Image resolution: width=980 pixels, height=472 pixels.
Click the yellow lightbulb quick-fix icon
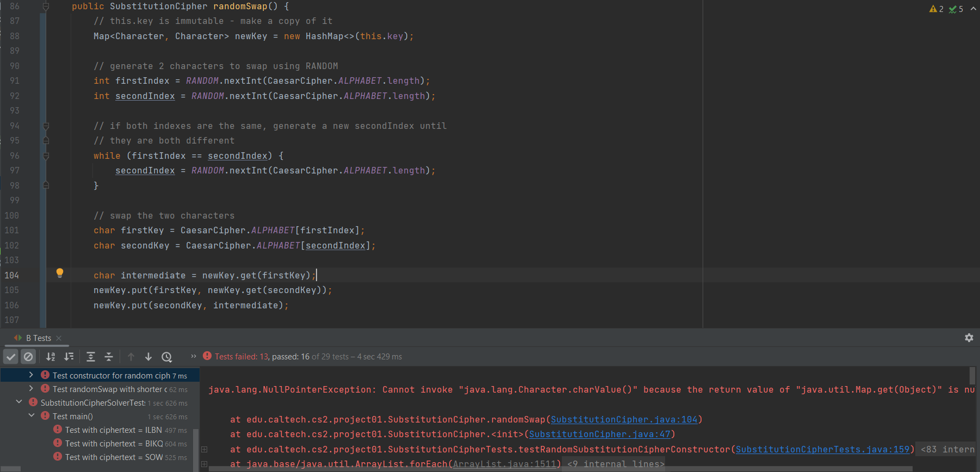60,273
